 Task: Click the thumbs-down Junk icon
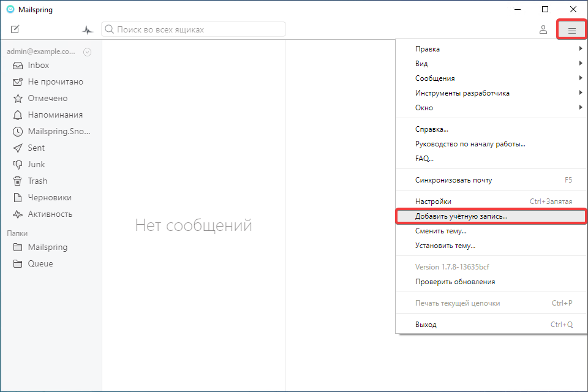coord(18,165)
